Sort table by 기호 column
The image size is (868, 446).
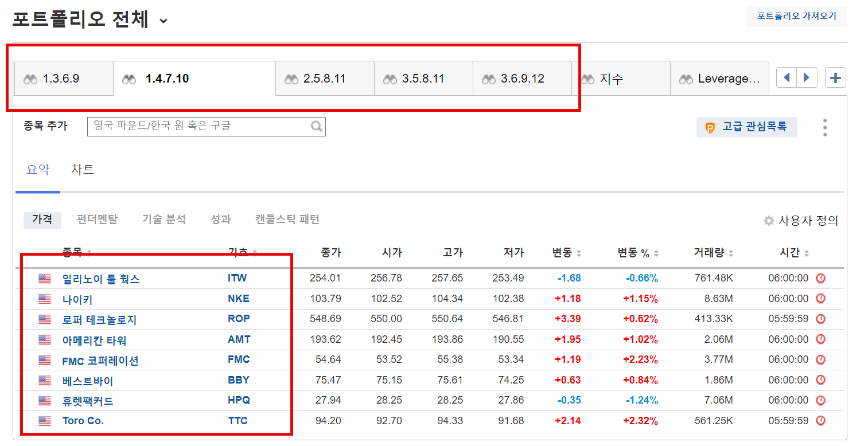pos(243,253)
